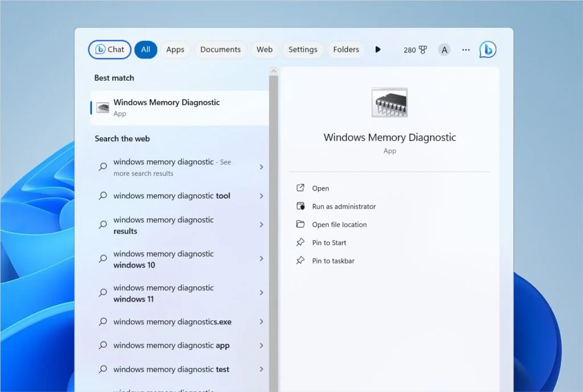Viewport: 583px width, 392px height.
Task: Open the account avatar labeled A
Action: (444, 50)
